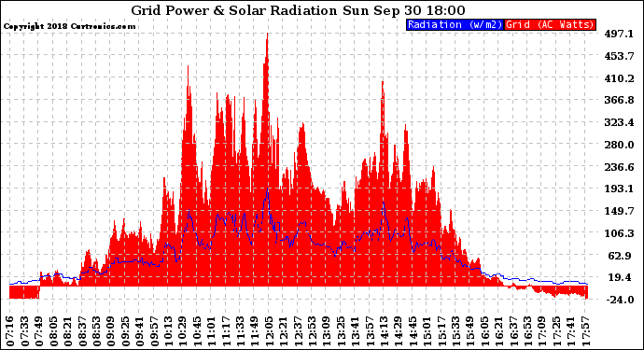Click the 15:49 time label

click(469, 331)
